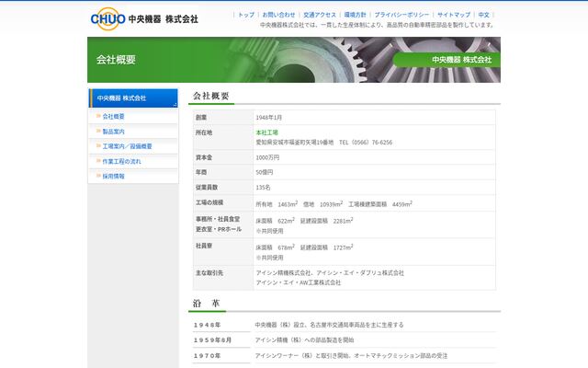Click the 1948年 history row year
This screenshot has width=588, height=368.
[x=207, y=325]
